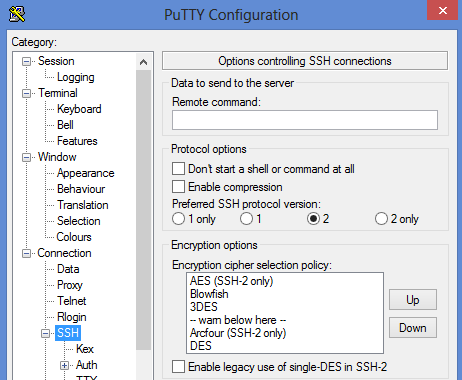
Task: Choose the '2 only' protocol radio button
Action: pyautogui.click(x=381, y=219)
